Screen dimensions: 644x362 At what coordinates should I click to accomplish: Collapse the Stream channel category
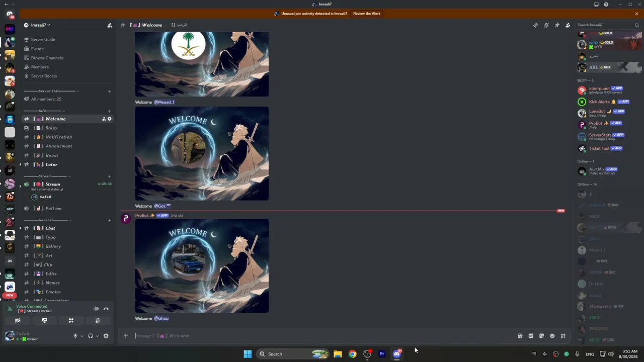coord(46,176)
